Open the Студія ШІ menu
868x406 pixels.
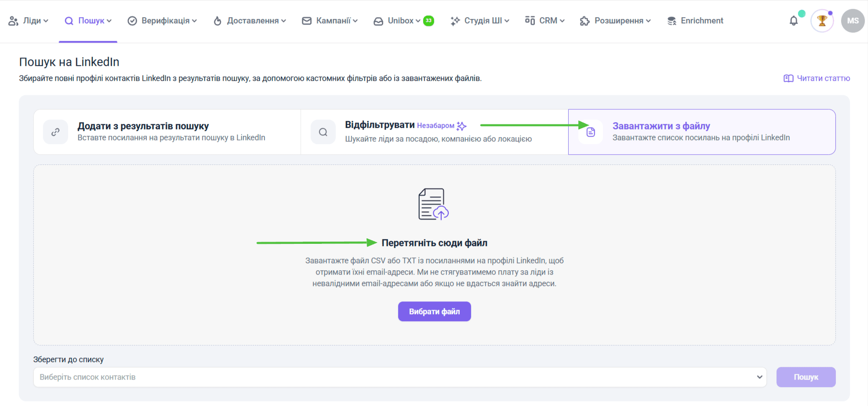pos(480,21)
